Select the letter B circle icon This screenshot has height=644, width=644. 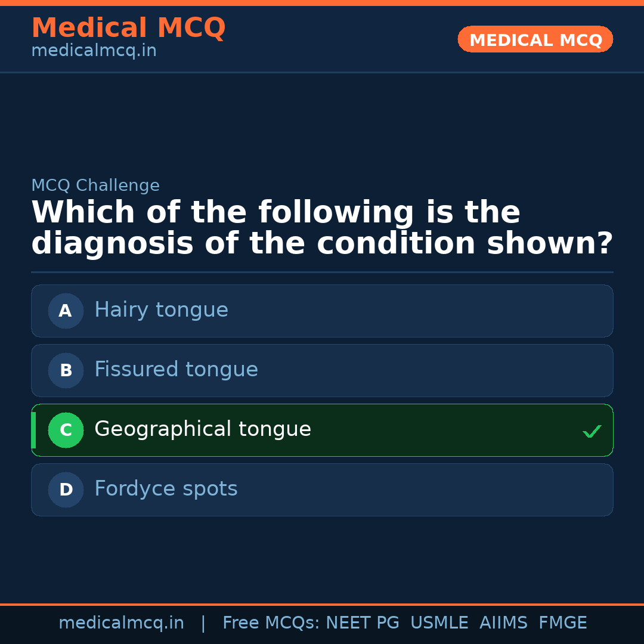coord(66,370)
